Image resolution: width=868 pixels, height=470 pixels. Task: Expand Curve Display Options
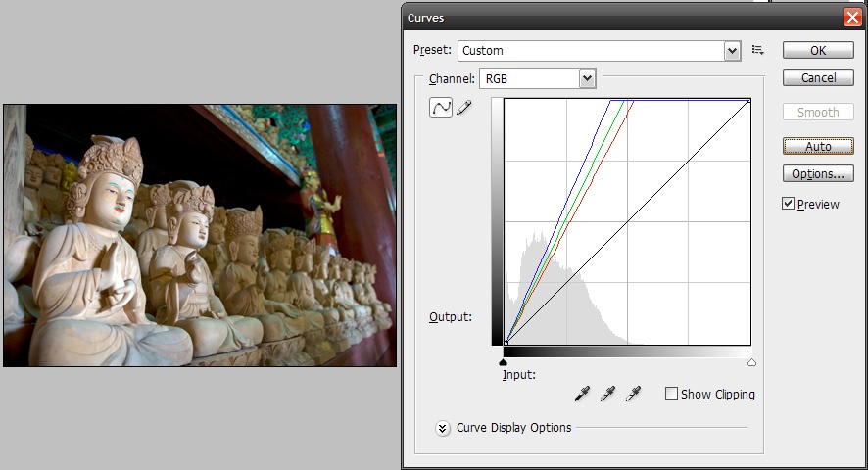click(x=442, y=429)
